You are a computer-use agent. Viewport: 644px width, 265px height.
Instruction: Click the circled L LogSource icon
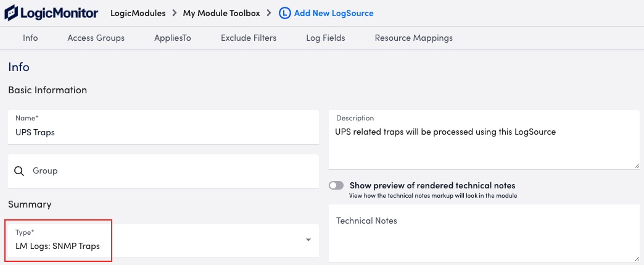(284, 13)
